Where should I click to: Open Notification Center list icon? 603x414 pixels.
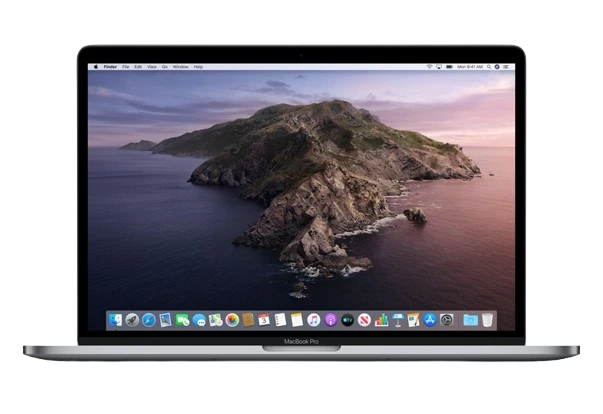click(506, 67)
